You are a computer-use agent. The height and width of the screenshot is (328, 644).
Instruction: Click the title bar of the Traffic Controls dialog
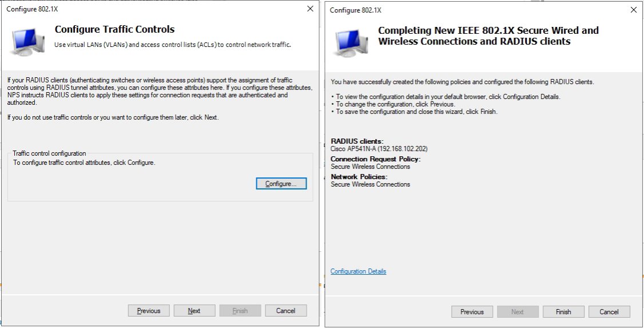143,9
